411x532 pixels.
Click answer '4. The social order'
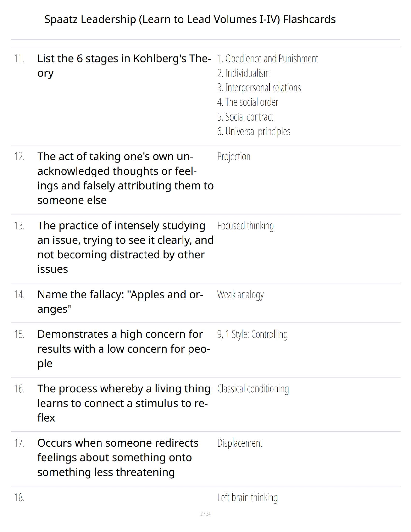(248, 102)
